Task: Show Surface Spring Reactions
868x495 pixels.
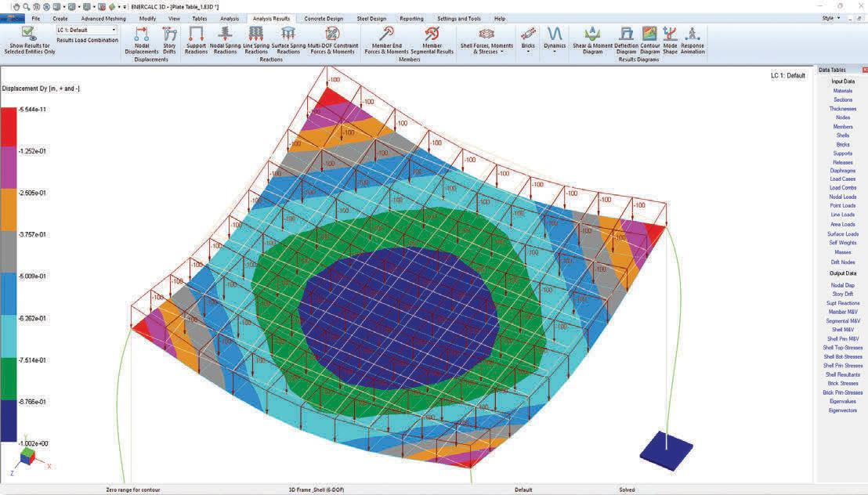Action: (x=288, y=41)
